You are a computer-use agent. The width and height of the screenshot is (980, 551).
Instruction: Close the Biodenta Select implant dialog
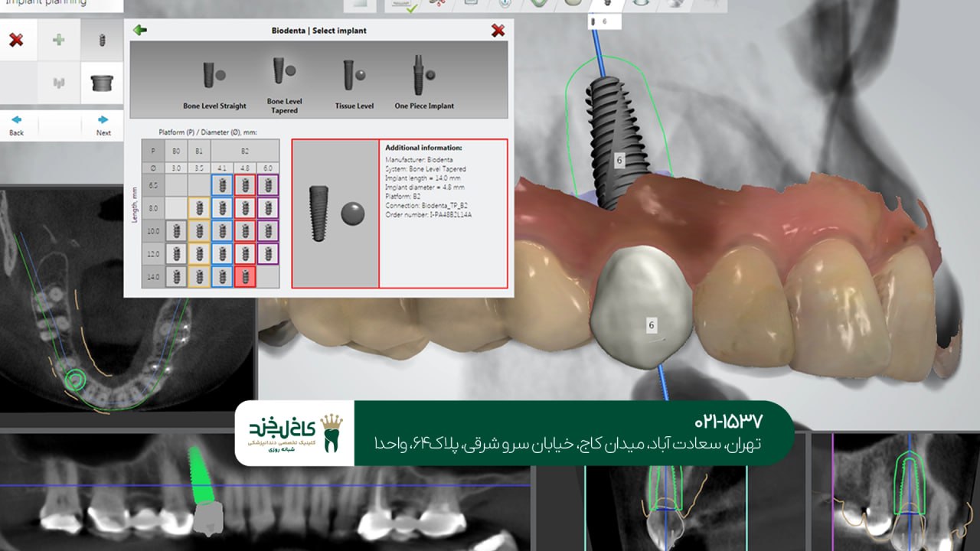(498, 30)
